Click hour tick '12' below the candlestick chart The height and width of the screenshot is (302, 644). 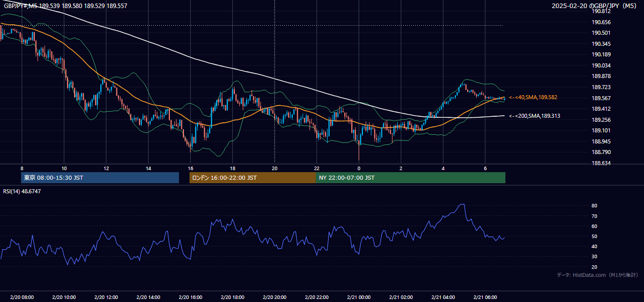point(106,168)
